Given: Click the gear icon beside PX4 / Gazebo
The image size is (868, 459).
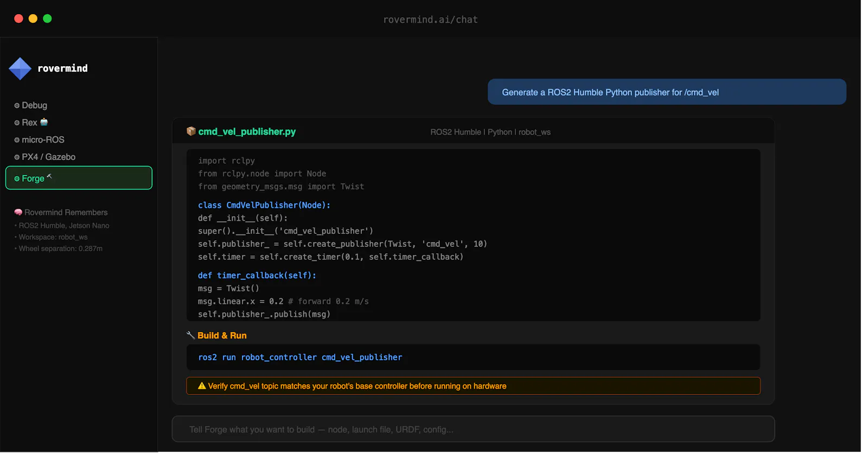Looking at the screenshot, I should pyautogui.click(x=17, y=157).
